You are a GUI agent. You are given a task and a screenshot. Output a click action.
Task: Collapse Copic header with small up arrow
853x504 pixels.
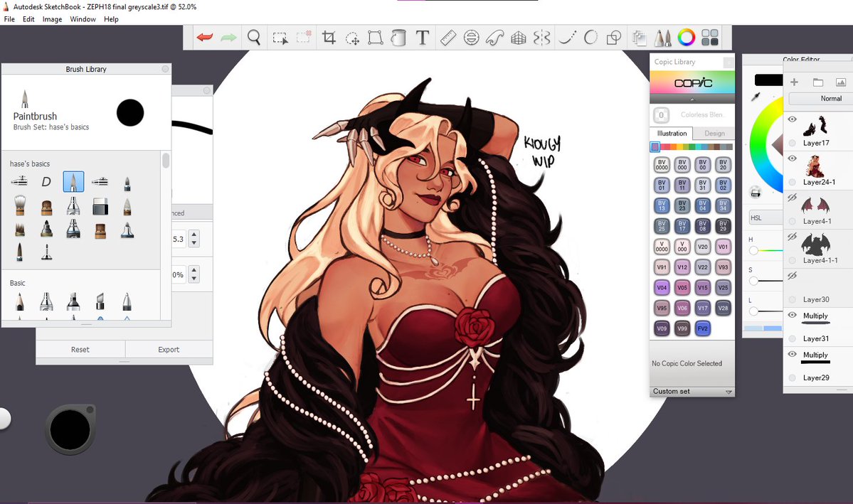click(692, 100)
